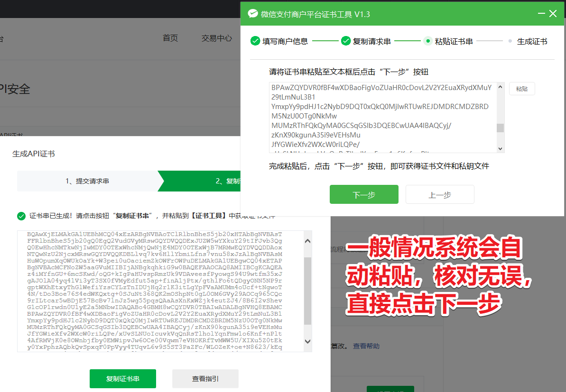Screen dimensions: 566x392
Task: Click the grey step dot beside 生成证书
Action: coord(510,41)
